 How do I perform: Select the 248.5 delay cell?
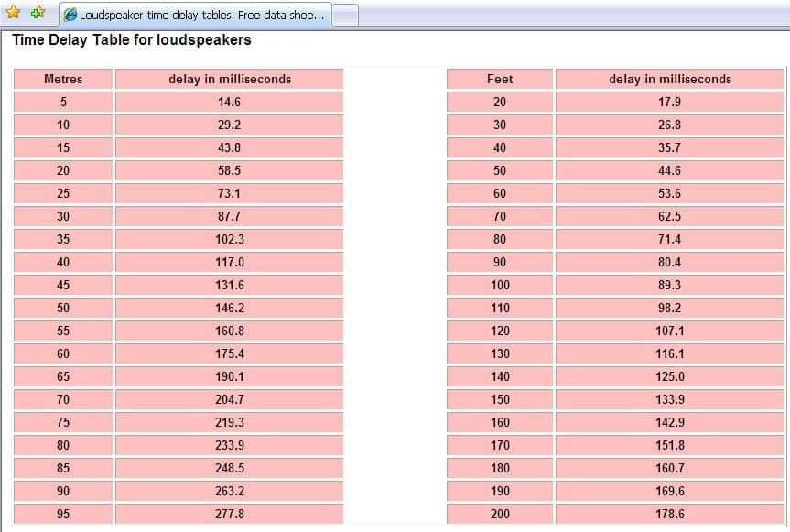[229, 469]
